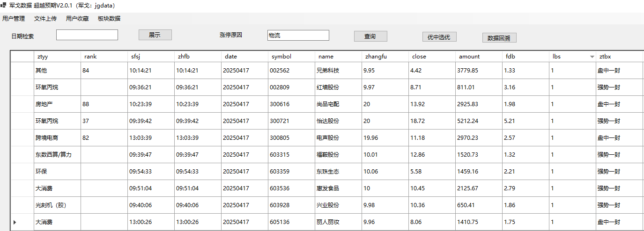The height and width of the screenshot is (231, 644).
Task: Click symbol cell 300721
Action: (291, 121)
